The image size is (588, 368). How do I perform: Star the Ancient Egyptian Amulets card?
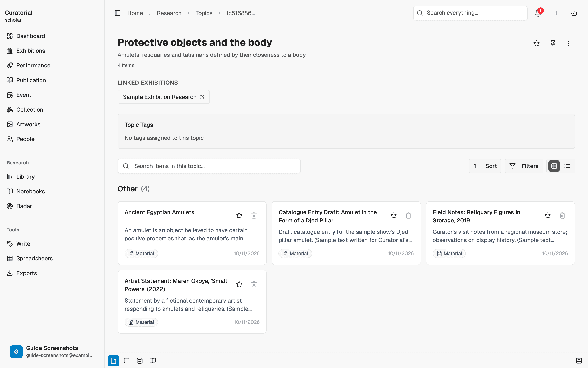coord(239,215)
